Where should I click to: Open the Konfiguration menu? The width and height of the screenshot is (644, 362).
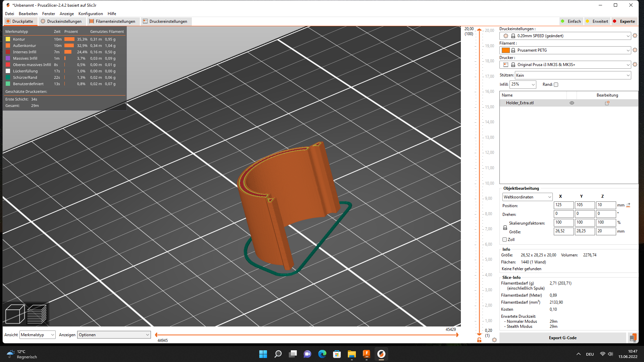[91, 14]
